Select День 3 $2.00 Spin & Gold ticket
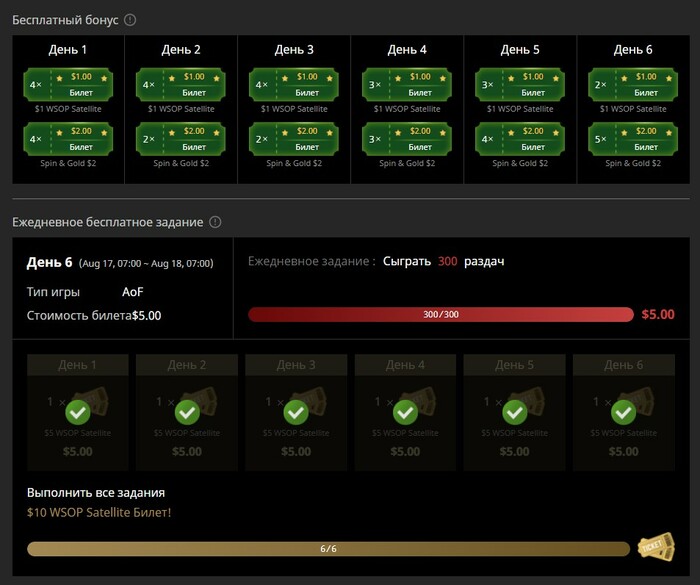This screenshot has height=585, width=700. click(294, 139)
